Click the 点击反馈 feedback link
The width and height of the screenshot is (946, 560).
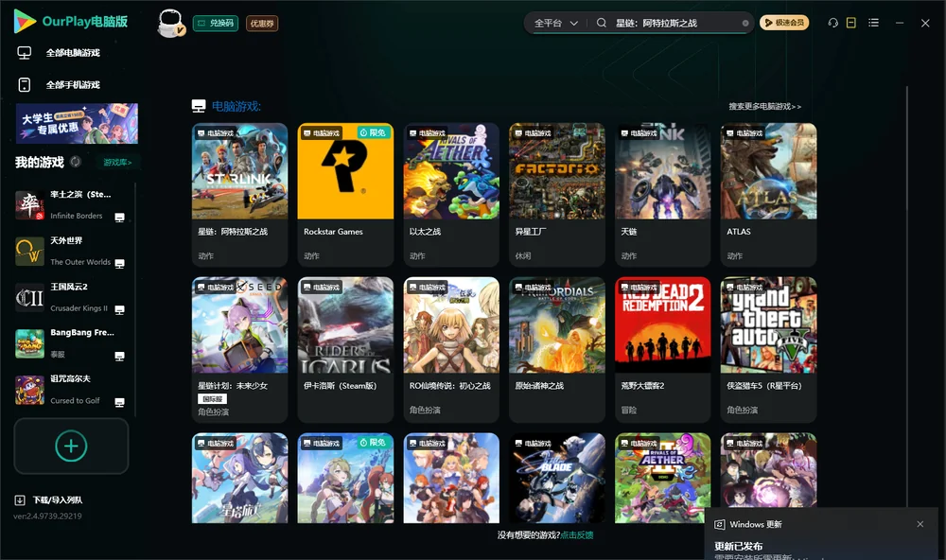coord(577,534)
